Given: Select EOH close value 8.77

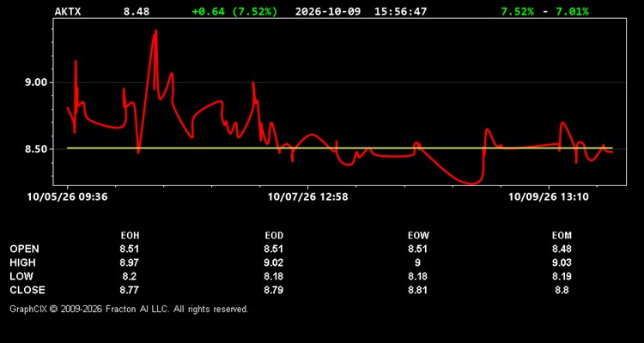Looking at the screenshot, I should [x=130, y=290].
